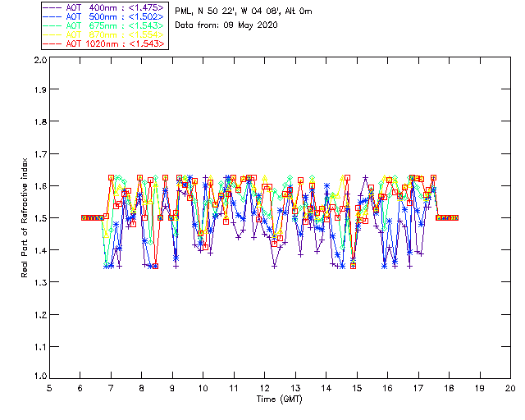Image resolution: width=525 pixels, height=420 pixels.
Task: Click the 1.0 y-axis tick label
Action: click(x=40, y=376)
